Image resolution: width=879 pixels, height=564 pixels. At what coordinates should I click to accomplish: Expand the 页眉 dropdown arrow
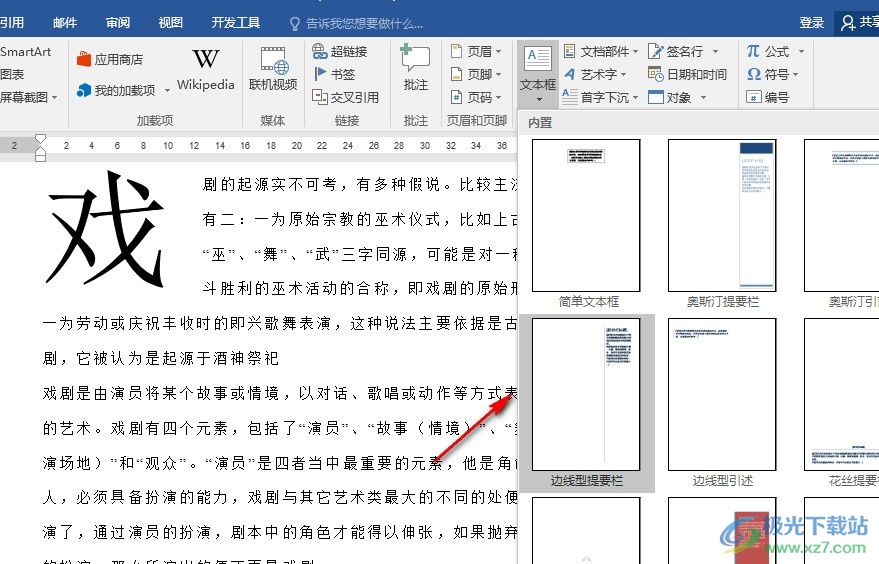tap(498, 52)
